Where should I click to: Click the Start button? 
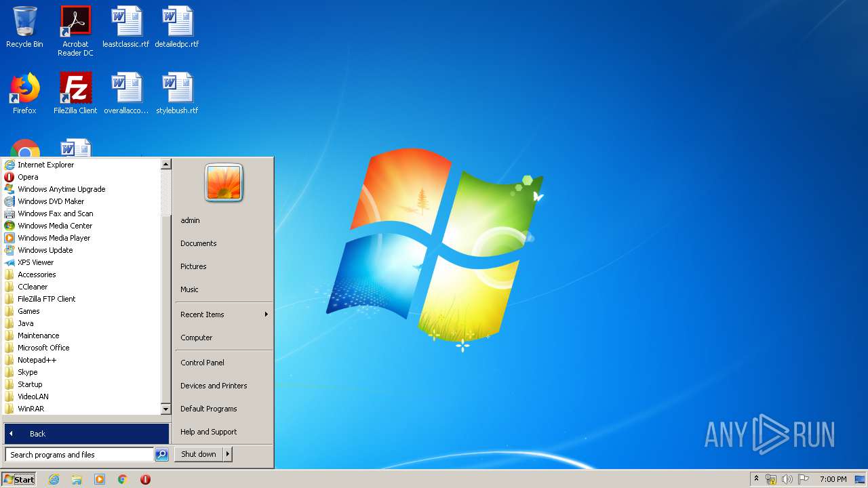click(x=19, y=479)
